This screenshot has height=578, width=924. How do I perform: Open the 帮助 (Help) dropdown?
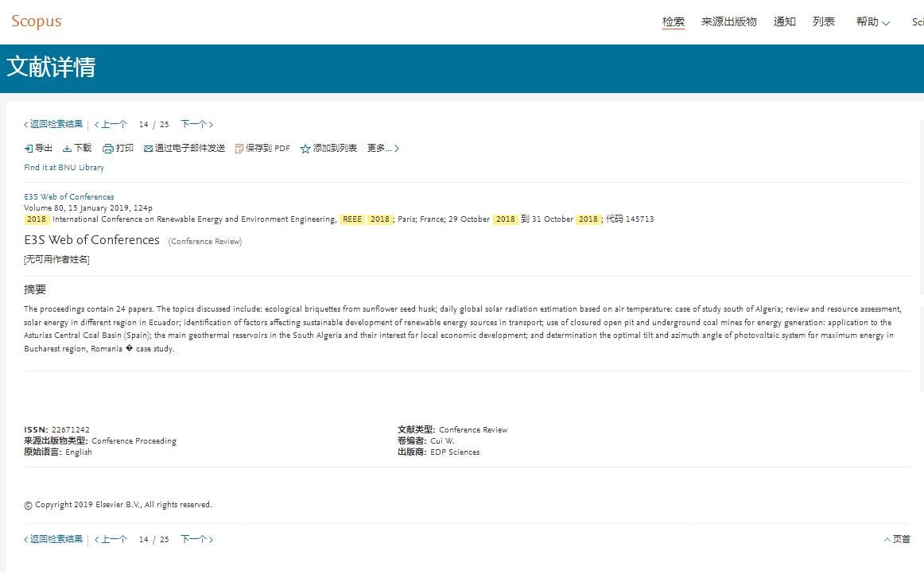coord(872,22)
